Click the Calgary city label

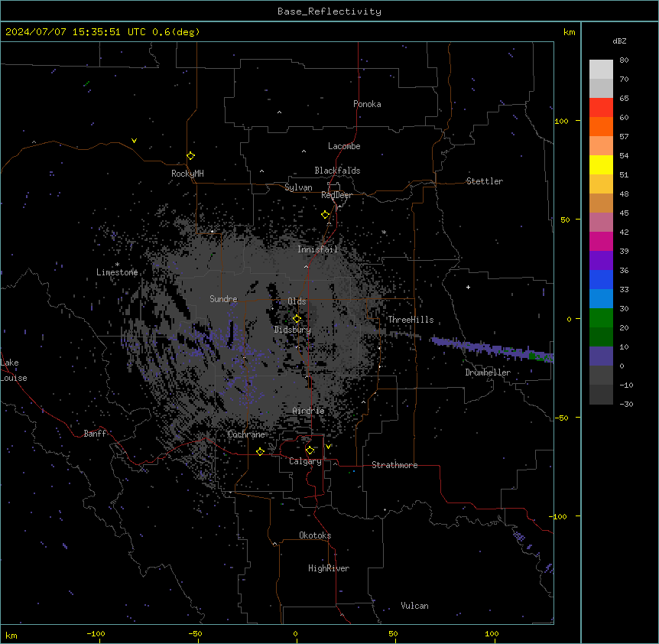pyautogui.click(x=305, y=461)
